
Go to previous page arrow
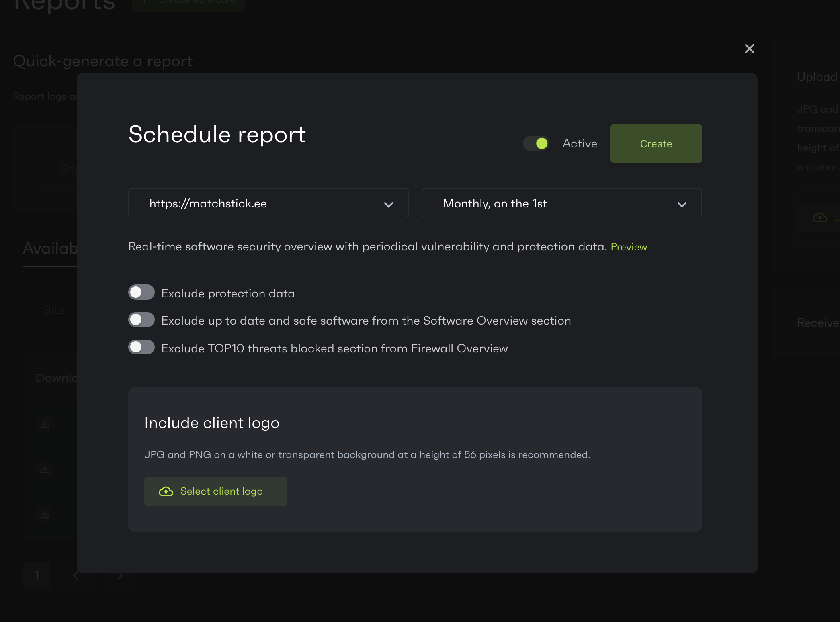pos(76,575)
